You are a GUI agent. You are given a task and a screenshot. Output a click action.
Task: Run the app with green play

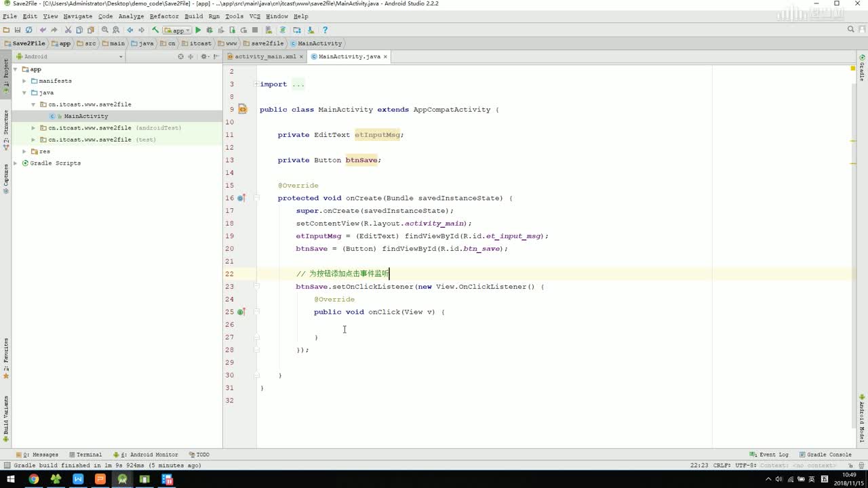pos(198,30)
